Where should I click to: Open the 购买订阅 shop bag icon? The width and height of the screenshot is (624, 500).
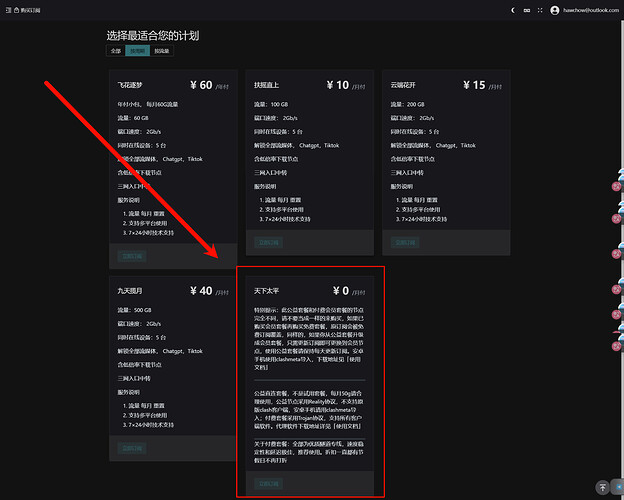tap(16, 10)
